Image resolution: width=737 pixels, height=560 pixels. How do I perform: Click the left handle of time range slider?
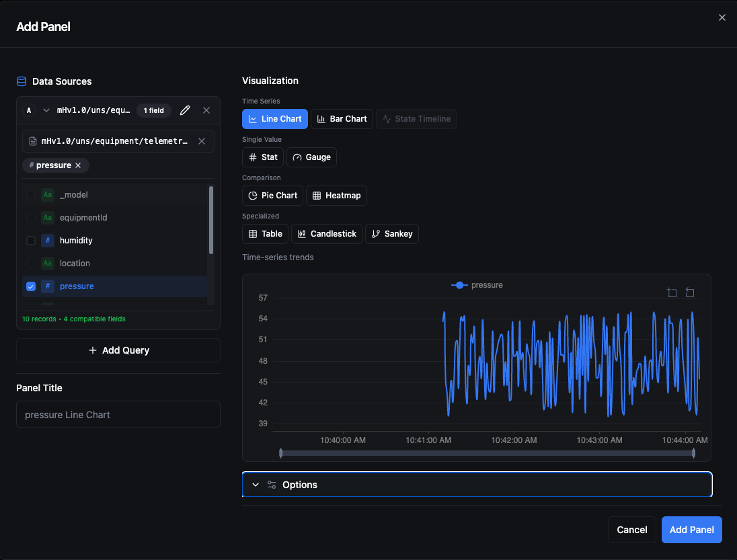[x=281, y=453]
